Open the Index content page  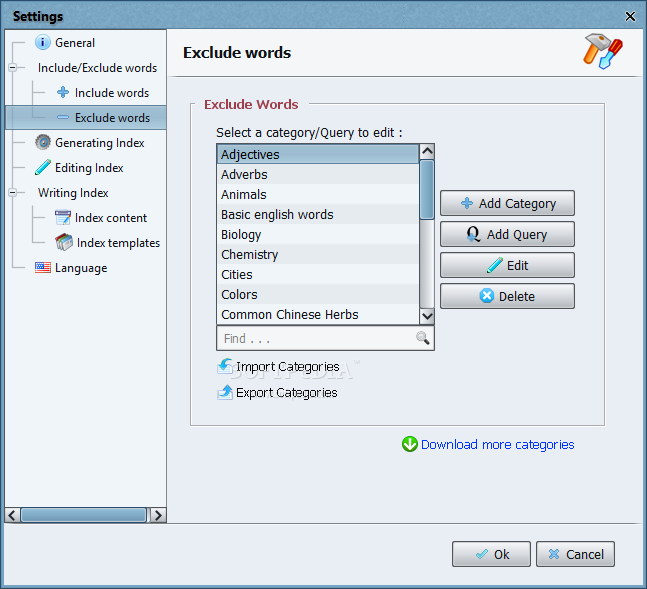tap(111, 218)
